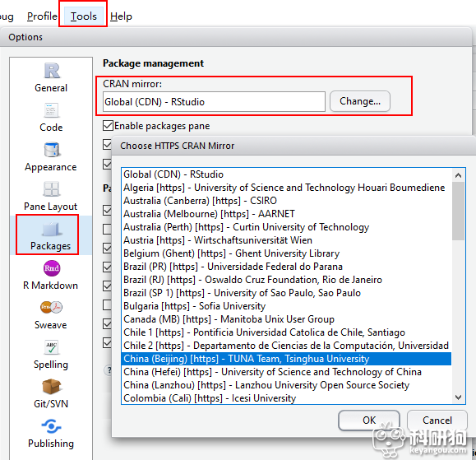Select Chile 1 Santiago mirror

pos(286,332)
